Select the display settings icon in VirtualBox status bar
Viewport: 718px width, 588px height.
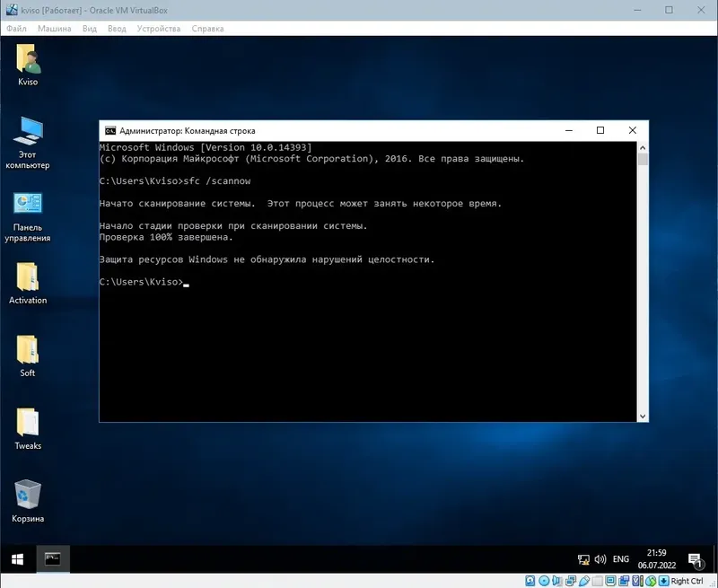pos(609,580)
